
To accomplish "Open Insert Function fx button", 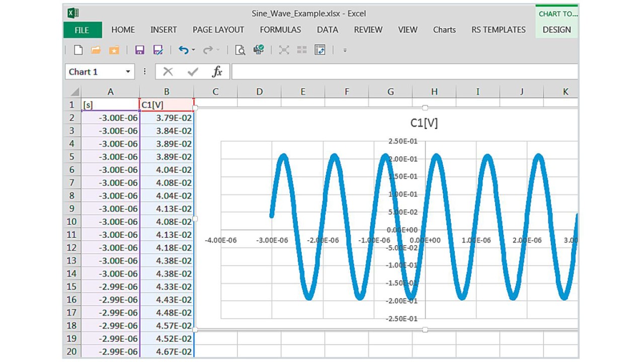I will [x=217, y=72].
